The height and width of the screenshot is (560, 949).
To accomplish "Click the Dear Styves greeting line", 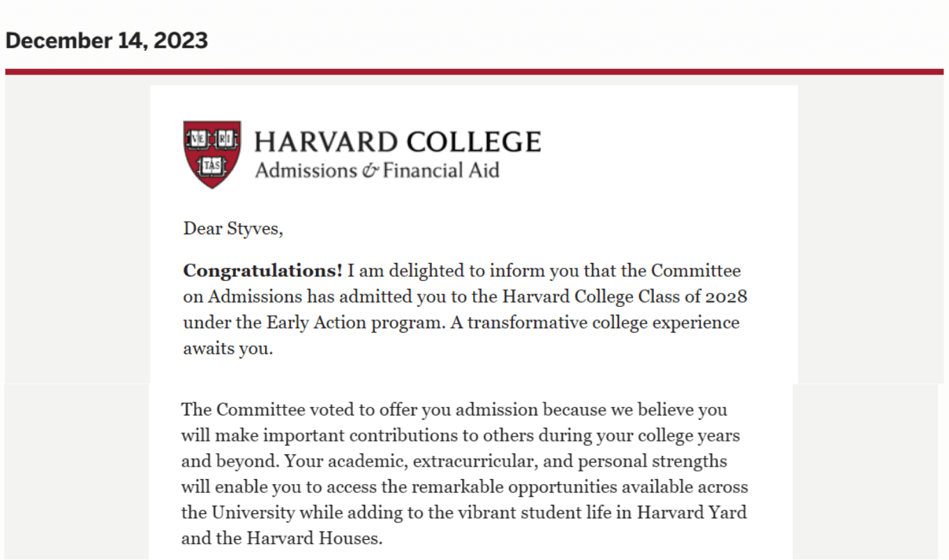I will tap(233, 229).
